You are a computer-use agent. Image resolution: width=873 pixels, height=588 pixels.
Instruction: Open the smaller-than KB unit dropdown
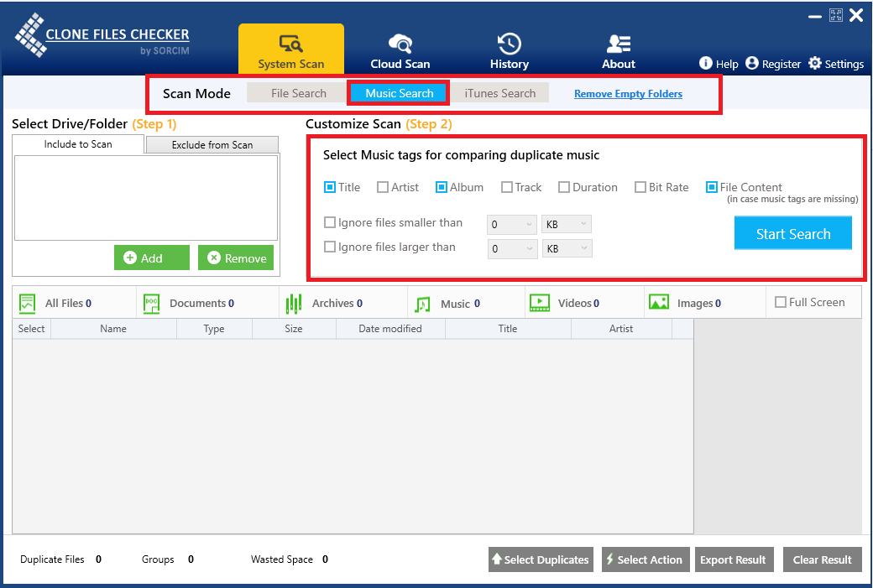point(567,224)
